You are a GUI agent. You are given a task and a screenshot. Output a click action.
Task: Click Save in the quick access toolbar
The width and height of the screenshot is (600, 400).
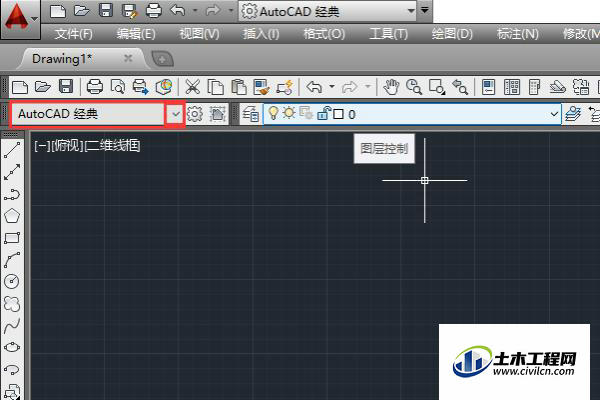point(106,10)
